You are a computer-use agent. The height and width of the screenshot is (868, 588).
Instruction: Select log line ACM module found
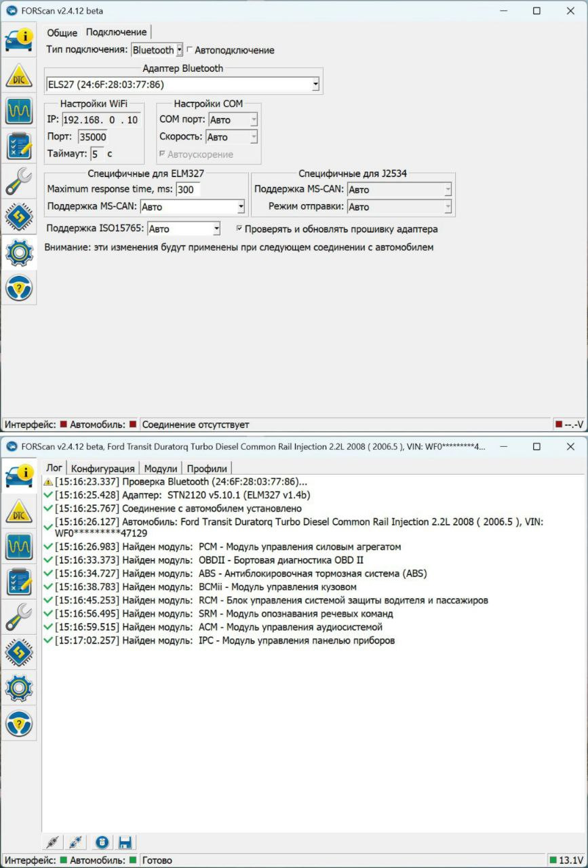(x=213, y=627)
